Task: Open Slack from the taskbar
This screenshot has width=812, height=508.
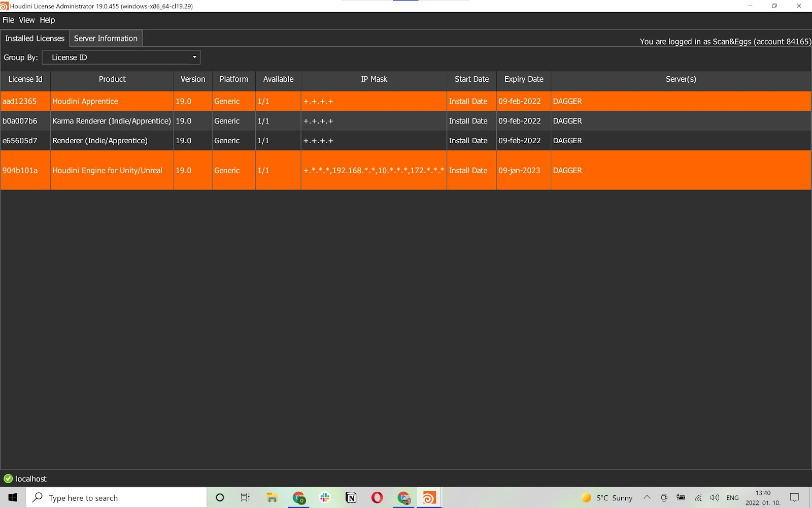Action: 325,498
